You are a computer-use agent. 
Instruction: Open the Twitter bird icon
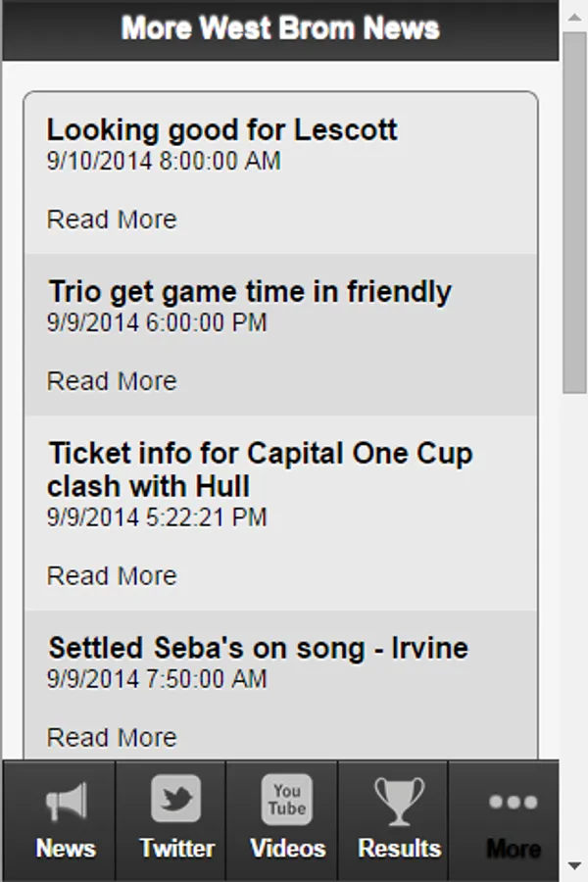pos(176,800)
